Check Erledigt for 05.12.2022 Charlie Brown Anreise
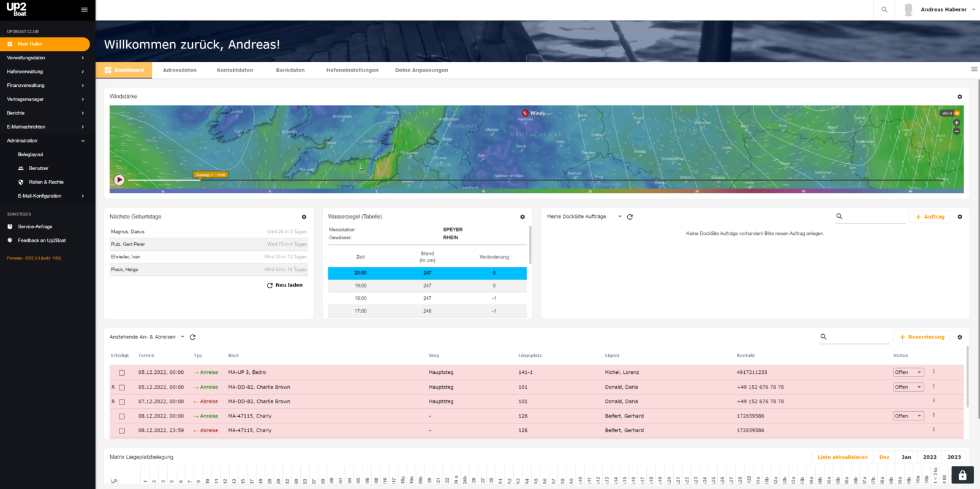The height and width of the screenshot is (489, 980). coord(122,387)
